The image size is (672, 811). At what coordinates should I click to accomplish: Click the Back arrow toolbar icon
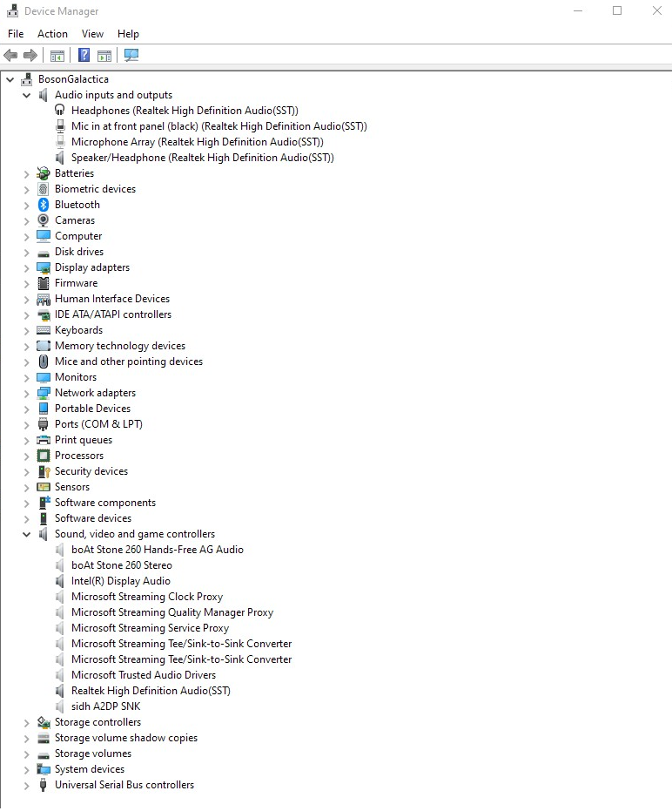(10, 55)
